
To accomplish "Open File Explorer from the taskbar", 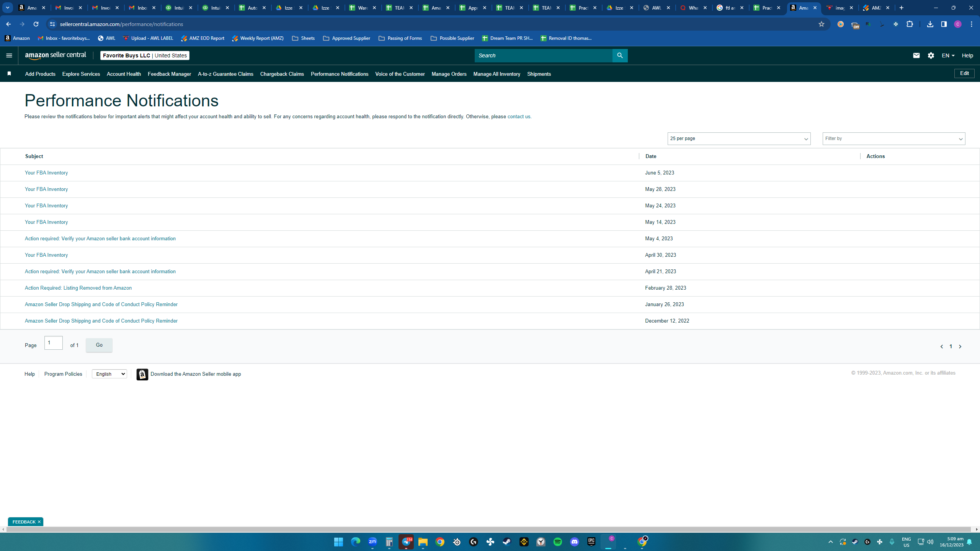I will click(x=423, y=542).
